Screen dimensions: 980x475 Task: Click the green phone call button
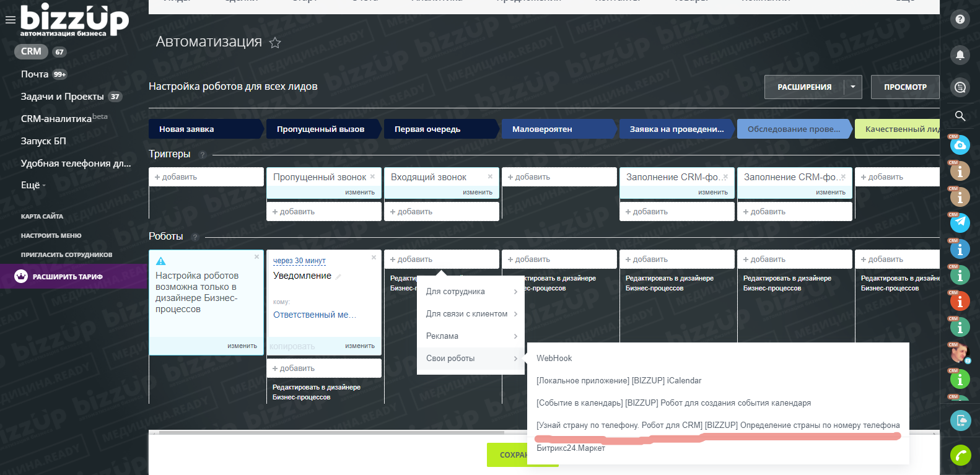(x=960, y=456)
